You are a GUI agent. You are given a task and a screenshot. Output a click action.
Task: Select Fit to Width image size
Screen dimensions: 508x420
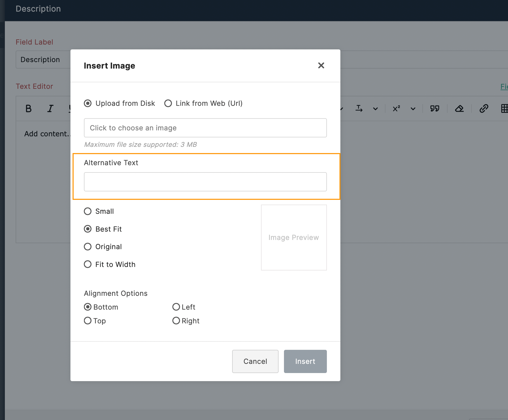[88, 264]
